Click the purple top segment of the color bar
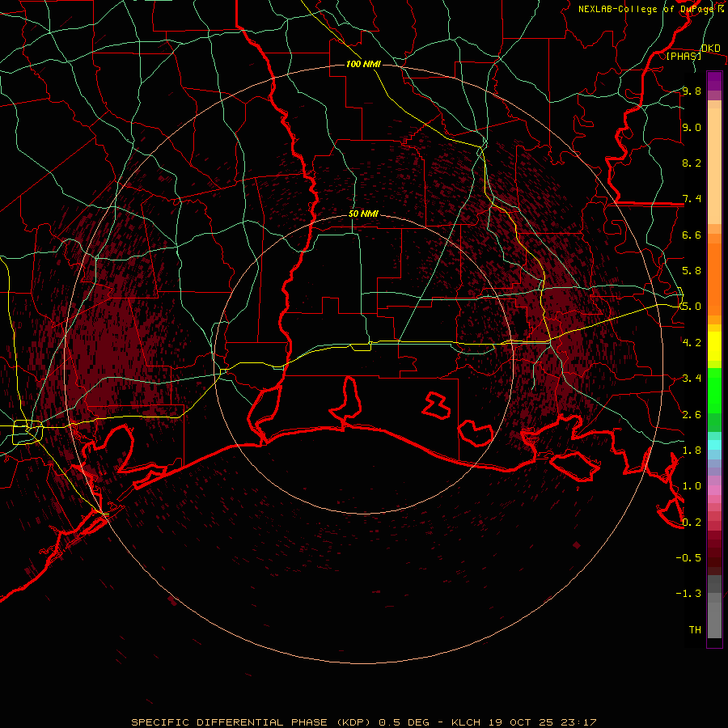The height and width of the screenshot is (728, 728). [x=714, y=81]
